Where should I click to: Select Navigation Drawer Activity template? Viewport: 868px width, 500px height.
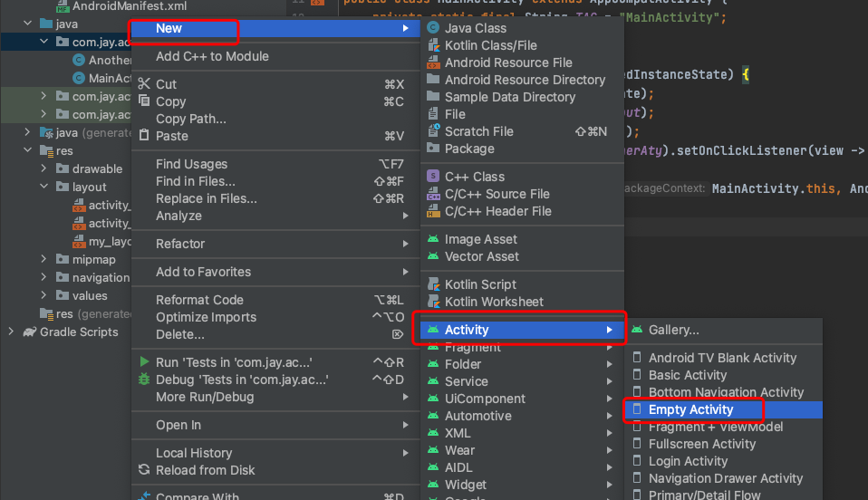pos(724,478)
